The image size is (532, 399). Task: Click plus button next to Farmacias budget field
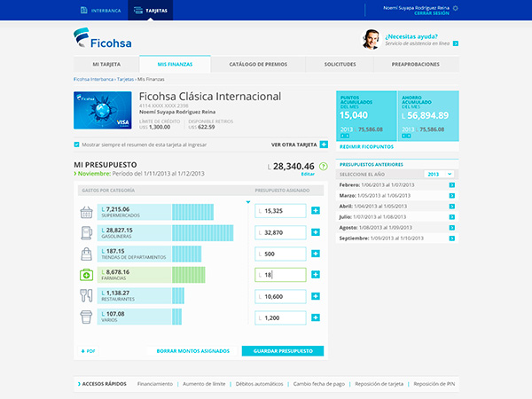[x=316, y=275]
